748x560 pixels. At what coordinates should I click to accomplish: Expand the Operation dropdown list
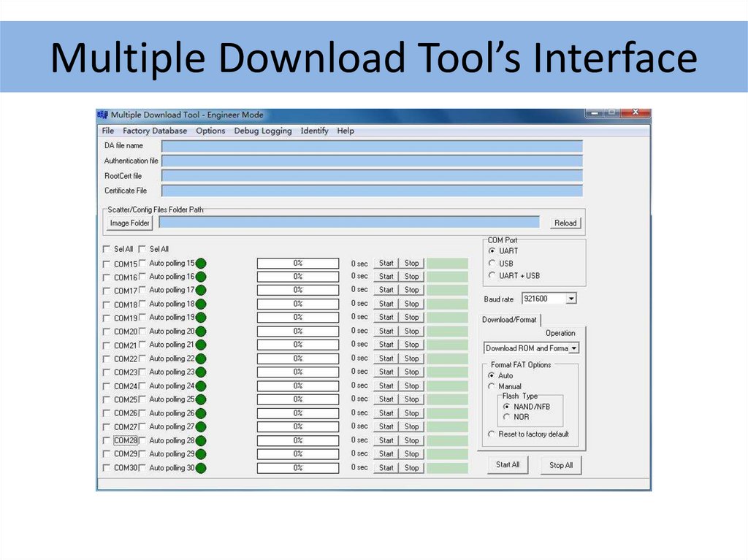click(574, 349)
